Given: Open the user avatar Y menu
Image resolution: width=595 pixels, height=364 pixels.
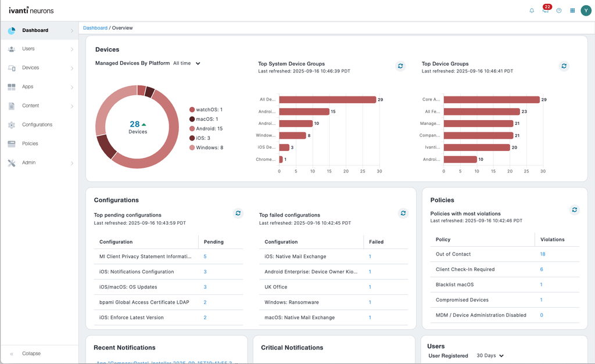Looking at the screenshot, I should (586, 10).
